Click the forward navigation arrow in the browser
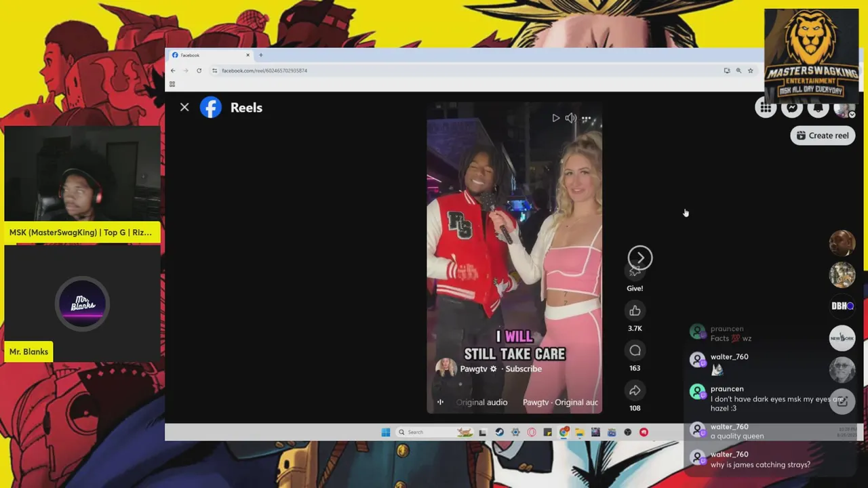Image resolution: width=868 pixels, height=488 pixels. point(186,70)
